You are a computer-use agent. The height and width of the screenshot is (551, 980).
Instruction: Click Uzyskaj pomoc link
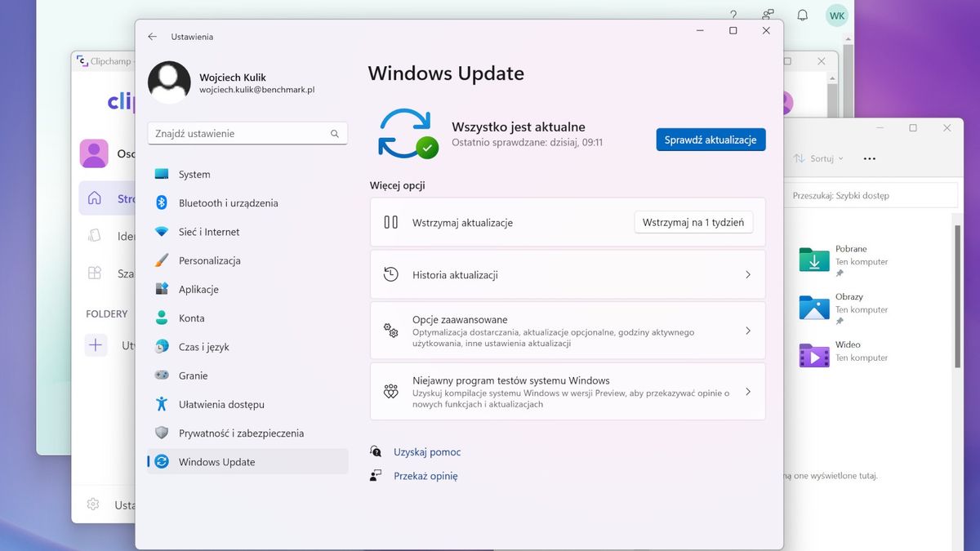click(x=427, y=452)
